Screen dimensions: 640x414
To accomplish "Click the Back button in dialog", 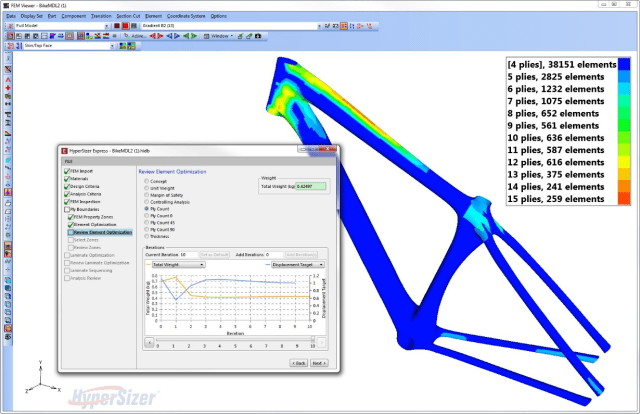I will pyautogui.click(x=299, y=363).
